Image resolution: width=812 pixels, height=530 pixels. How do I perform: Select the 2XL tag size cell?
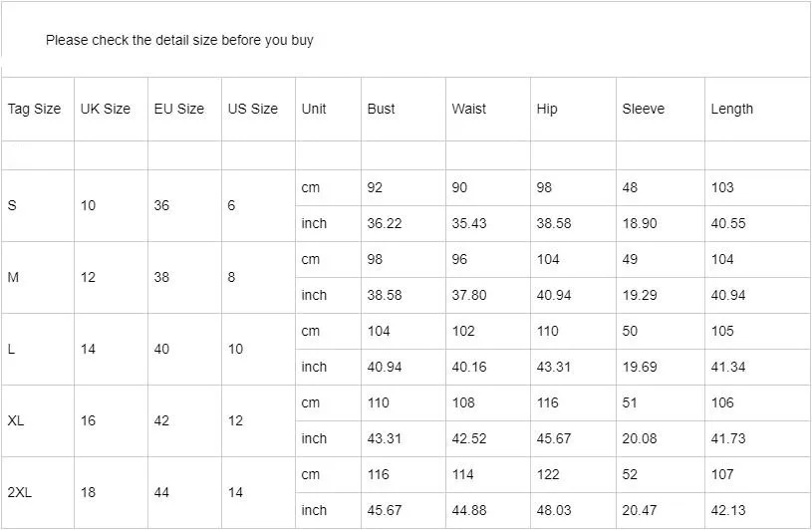pyautogui.click(x=21, y=492)
